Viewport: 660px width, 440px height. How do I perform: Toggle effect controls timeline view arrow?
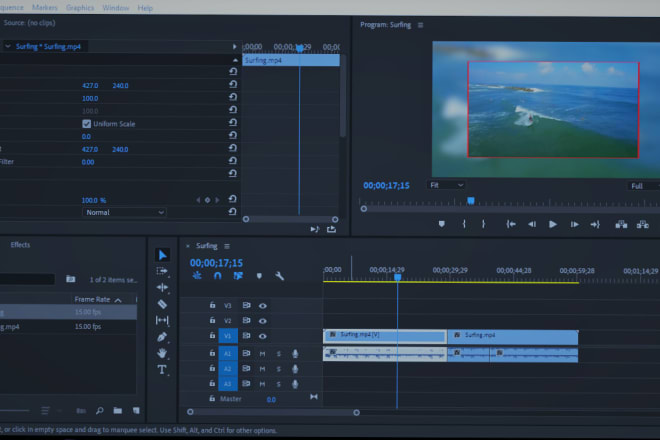(234, 47)
